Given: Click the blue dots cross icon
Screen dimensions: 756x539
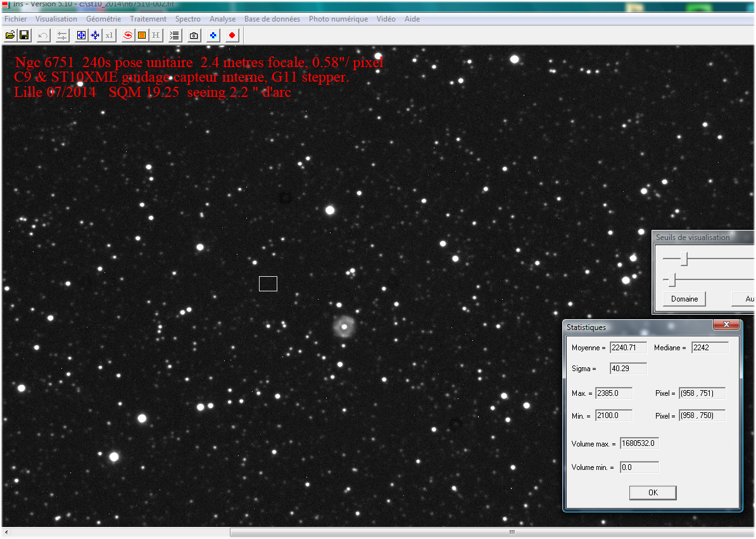Looking at the screenshot, I should point(213,35).
